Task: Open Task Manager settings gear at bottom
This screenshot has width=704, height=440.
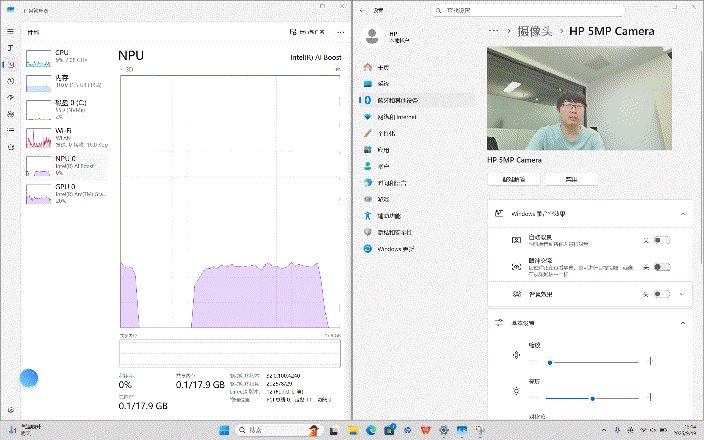Action: coord(11,409)
